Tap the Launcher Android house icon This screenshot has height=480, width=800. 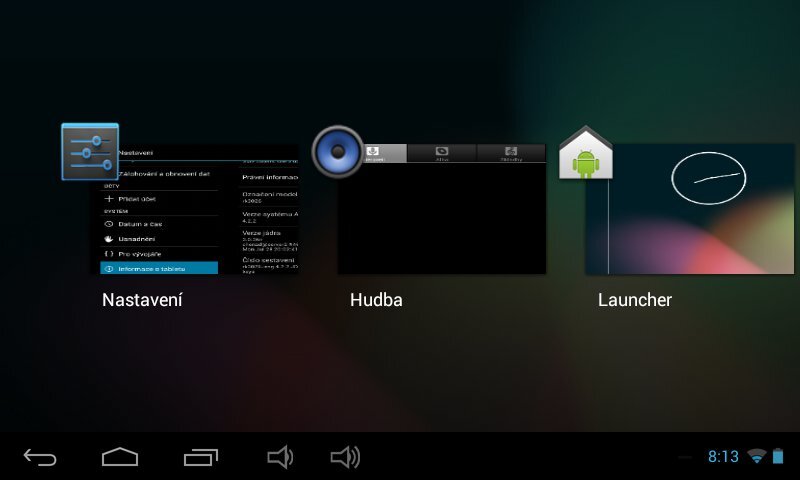click(585, 154)
